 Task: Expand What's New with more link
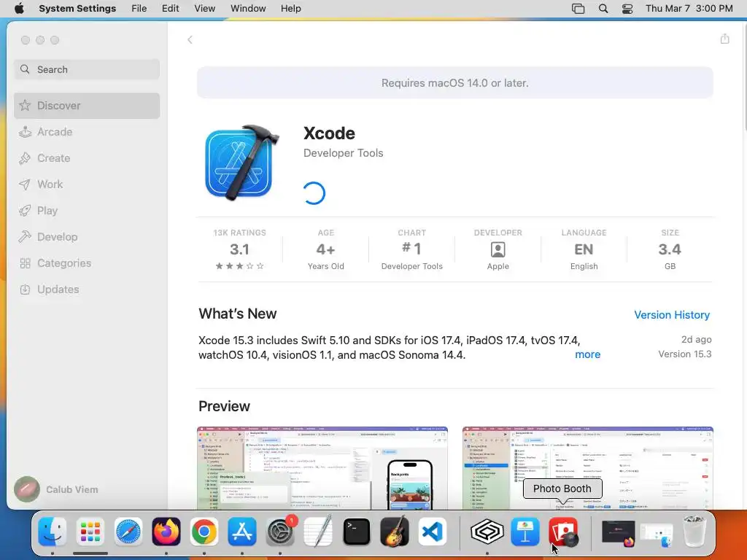587,354
